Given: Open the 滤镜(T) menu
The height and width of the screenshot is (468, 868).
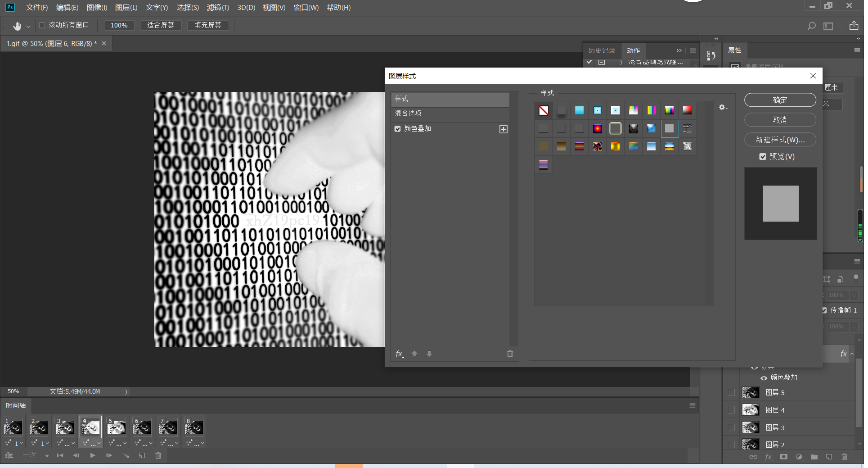Looking at the screenshot, I should tap(218, 8).
